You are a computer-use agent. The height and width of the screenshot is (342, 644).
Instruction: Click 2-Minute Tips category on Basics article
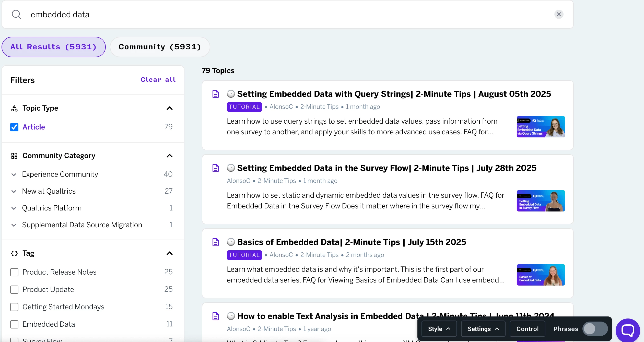319,255
